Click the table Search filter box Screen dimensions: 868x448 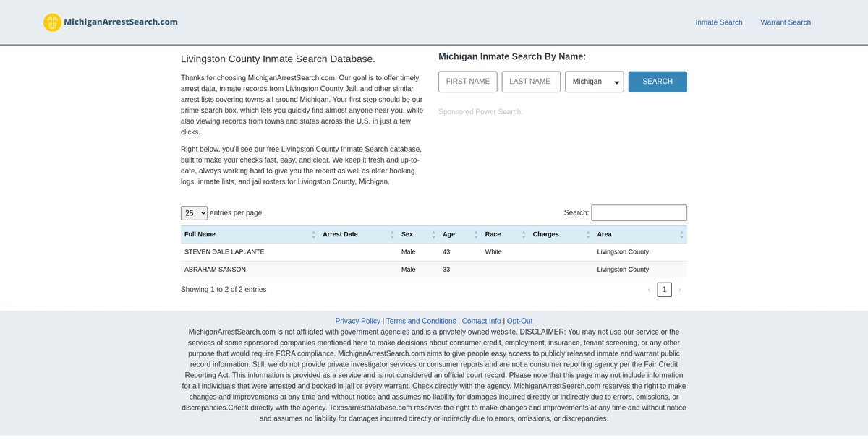click(x=639, y=213)
